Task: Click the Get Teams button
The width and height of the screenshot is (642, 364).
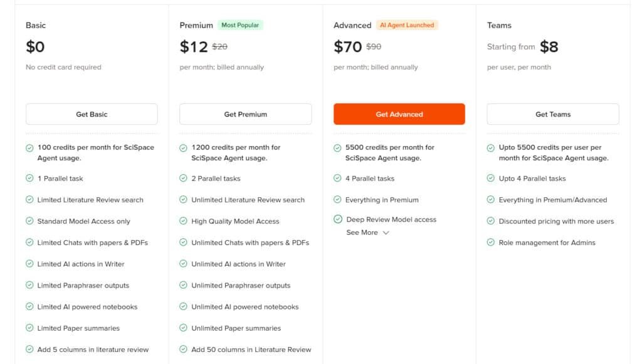Action: click(x=553, y=114)
